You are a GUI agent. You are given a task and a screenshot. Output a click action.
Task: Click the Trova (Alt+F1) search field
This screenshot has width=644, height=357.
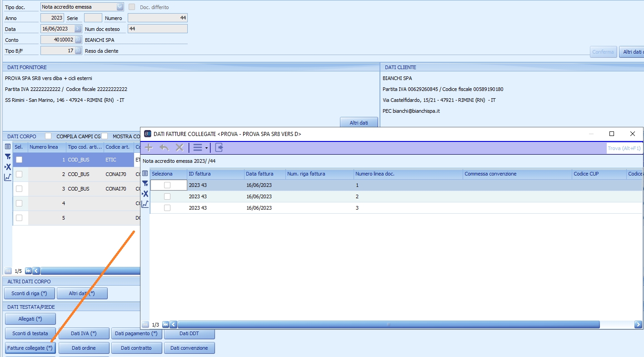pos(624,148)
